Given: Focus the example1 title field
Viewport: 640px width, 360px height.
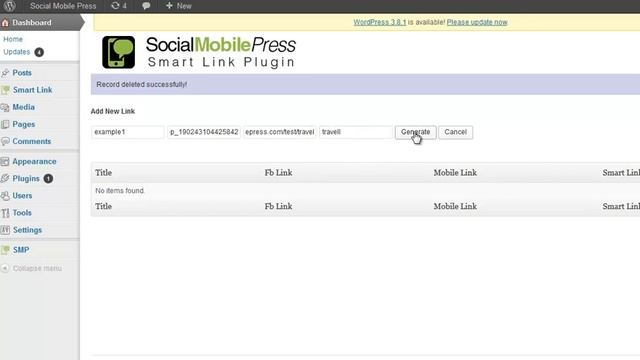Looking at the screenshot, I should point(128,132).
